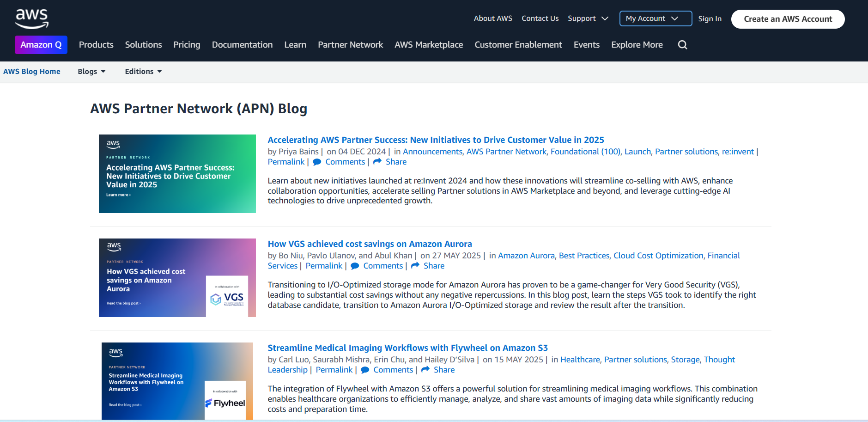Click the AWS logo in header
The width and height of the screenshot is (868, 422).
point(31,19)
